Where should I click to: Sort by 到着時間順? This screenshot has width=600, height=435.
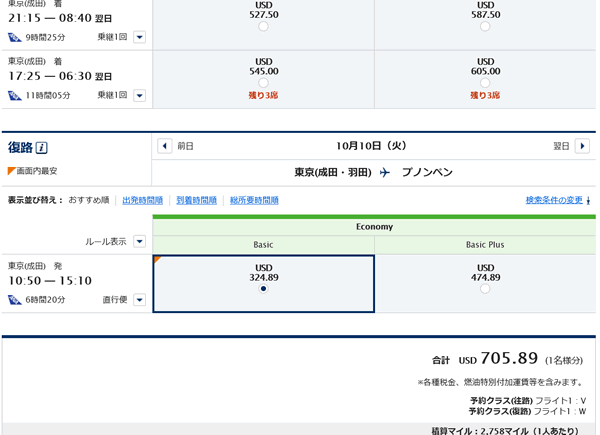(x=196, y=200)
